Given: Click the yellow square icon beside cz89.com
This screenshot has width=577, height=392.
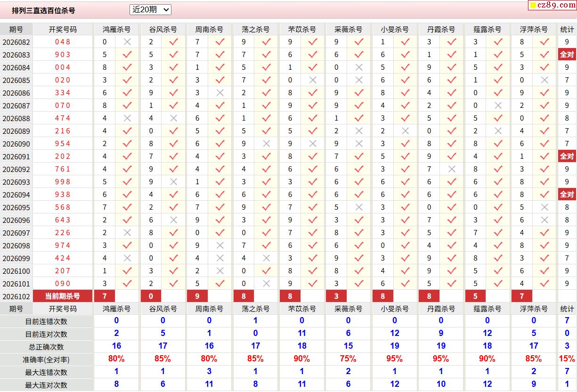Looking at the screenshot, I should (533, 5).
